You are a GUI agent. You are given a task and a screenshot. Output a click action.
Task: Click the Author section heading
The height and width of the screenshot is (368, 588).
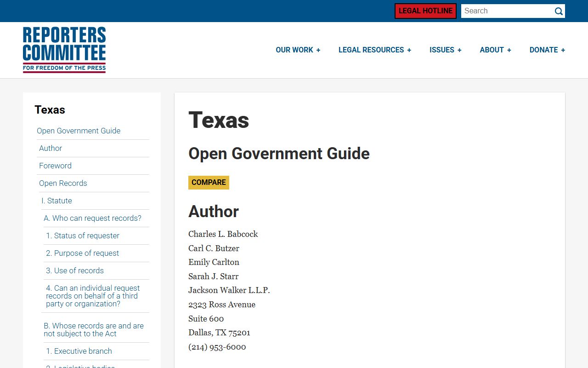pyautogui.click(x=214, y=212)
